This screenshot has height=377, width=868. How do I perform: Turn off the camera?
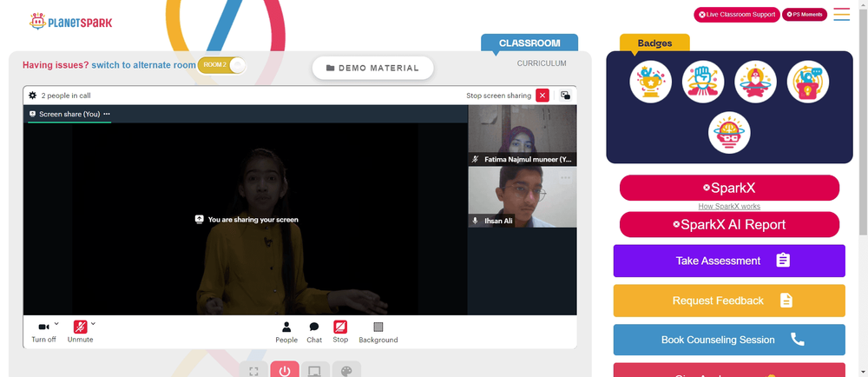[43, 332]
